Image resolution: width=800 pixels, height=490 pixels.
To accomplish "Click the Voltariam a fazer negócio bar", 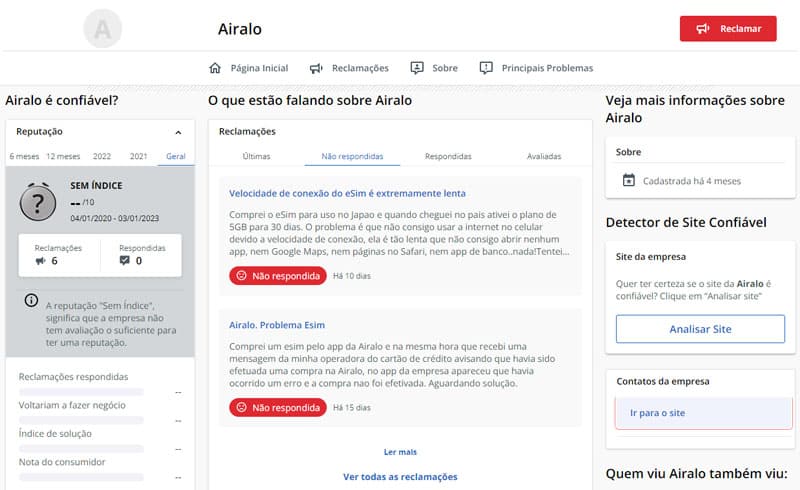I will pyautogui.click(x=81, y=421).
